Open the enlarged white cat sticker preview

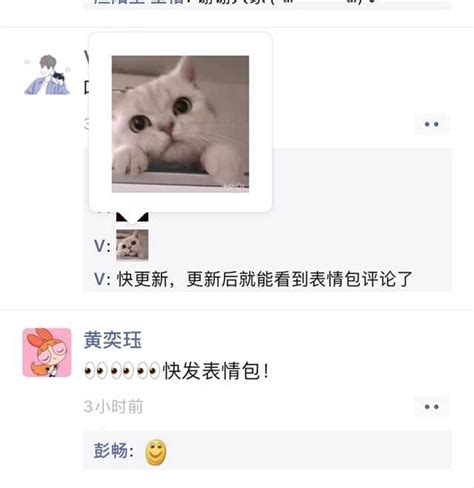pos(180,124)
